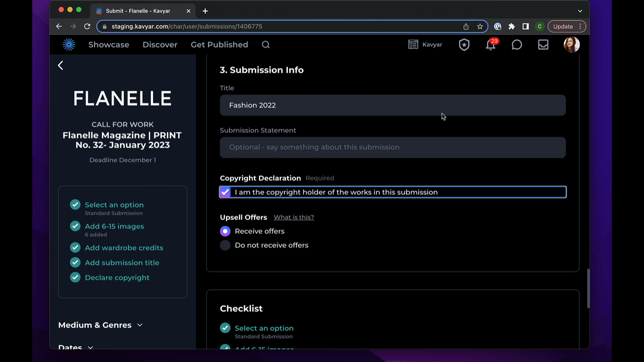The image size is (644, 362).
Task: Toggle the browser side panel icon
Action: click(525, 27)
